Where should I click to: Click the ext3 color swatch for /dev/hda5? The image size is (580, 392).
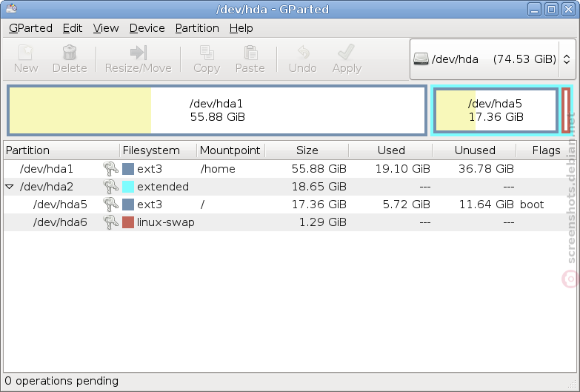pos(128,205)
